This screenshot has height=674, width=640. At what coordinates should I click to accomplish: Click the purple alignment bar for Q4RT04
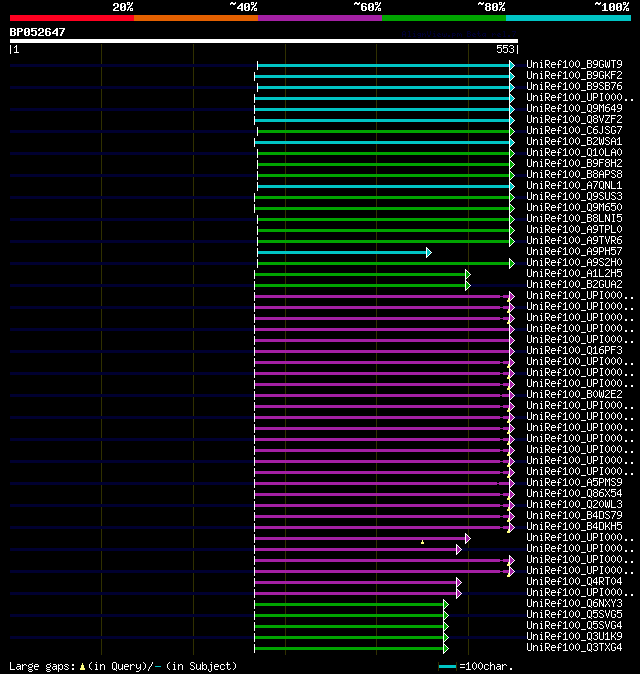click(x=356, y=582)
